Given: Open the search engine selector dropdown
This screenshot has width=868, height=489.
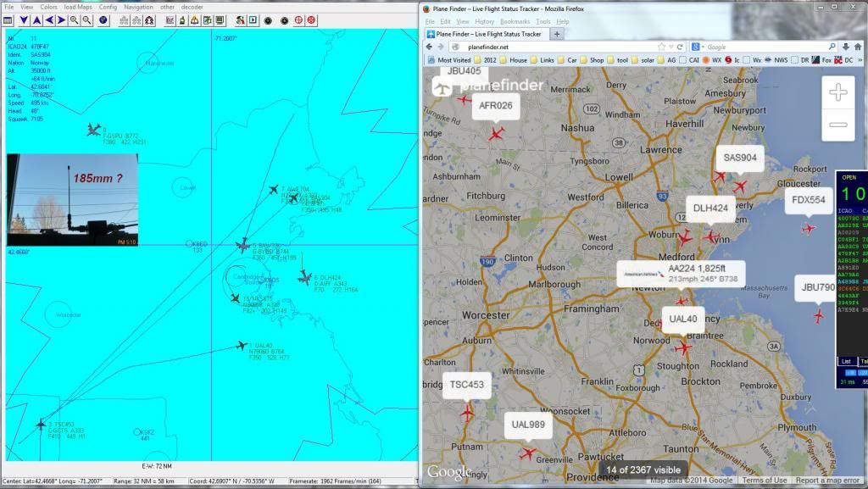Looking at the screenshot, I should tap(697, 47).
